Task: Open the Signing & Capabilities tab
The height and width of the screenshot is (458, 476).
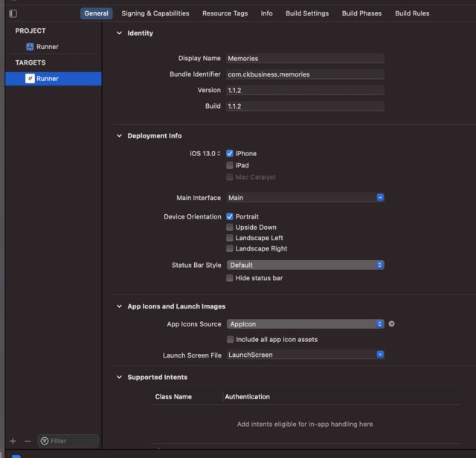Action: [155, 13]
